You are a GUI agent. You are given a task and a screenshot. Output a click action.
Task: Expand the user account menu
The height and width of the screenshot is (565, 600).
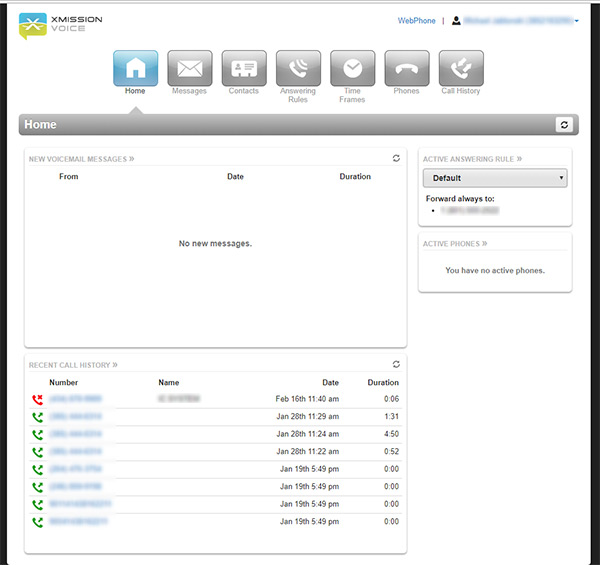coord(515,20)
